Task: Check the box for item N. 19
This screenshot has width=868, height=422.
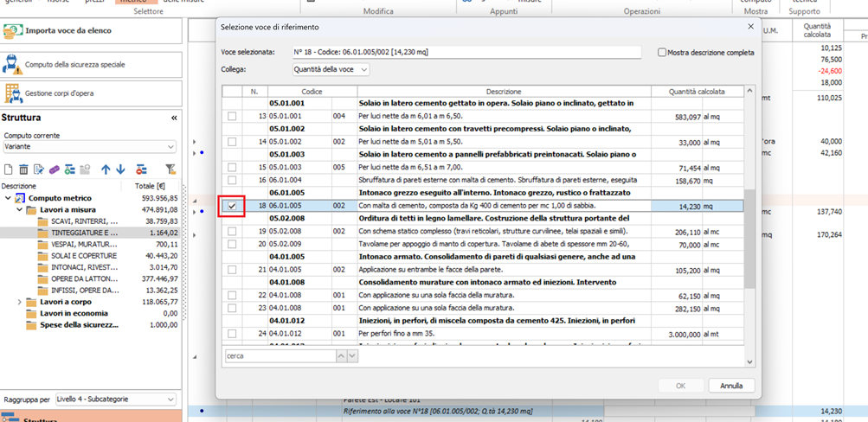Action: click(232, 231)
